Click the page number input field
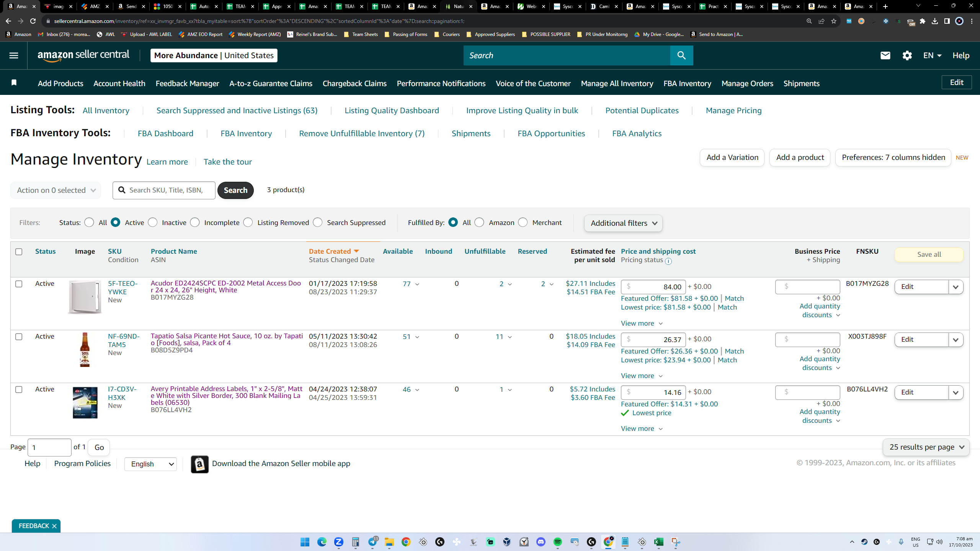Screen dimensions: 980x551 point(49,447)
